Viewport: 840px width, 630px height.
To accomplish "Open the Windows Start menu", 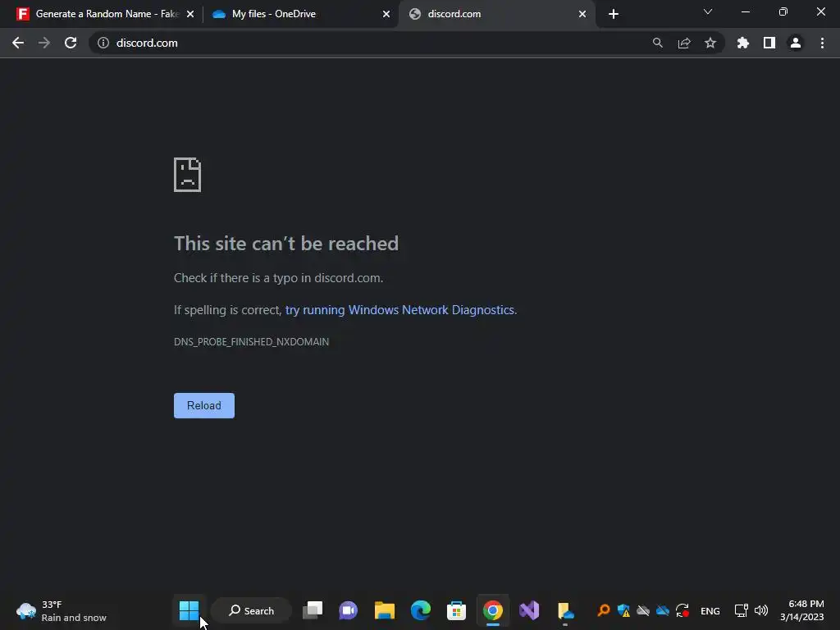I will click(x=189, y=610).
